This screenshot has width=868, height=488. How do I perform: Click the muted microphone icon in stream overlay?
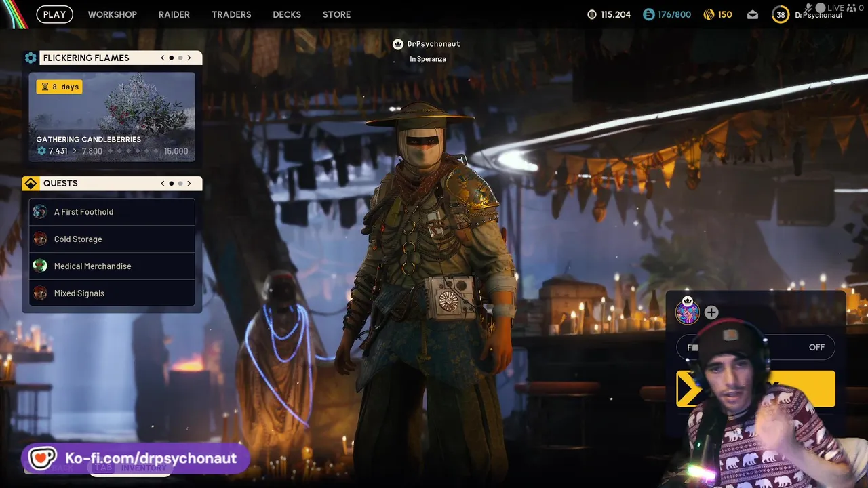pyautogui.click(x=808, y=7)
